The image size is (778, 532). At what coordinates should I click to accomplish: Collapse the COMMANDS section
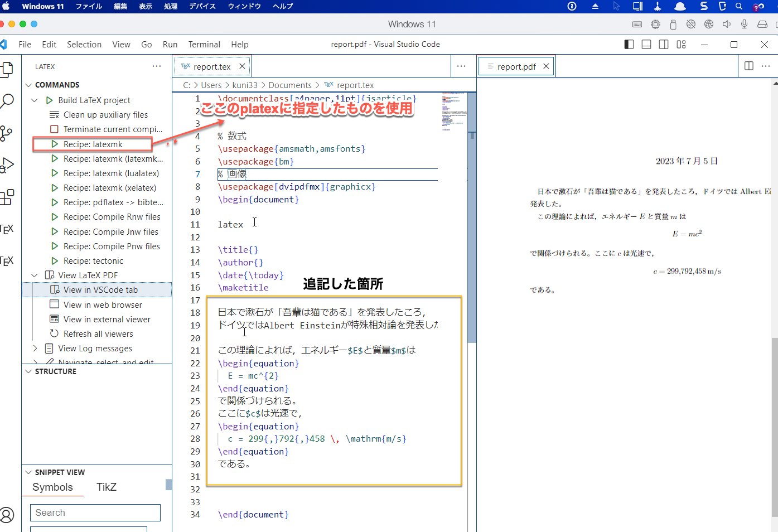28,85
